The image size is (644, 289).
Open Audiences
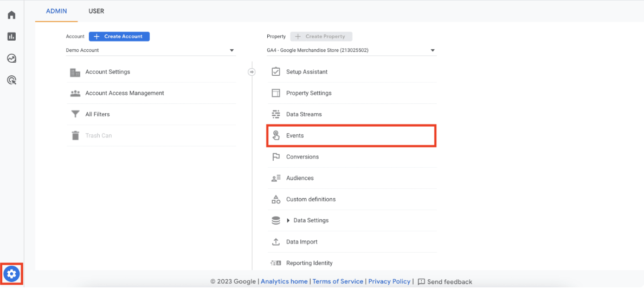(x=300, y=178)
